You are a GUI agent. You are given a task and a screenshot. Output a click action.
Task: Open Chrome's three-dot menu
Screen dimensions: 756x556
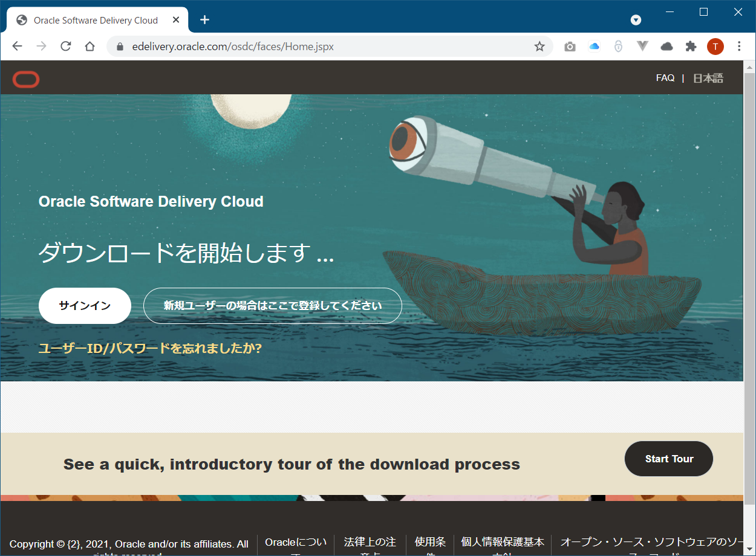pyautogui.click(x=739, y=47)
